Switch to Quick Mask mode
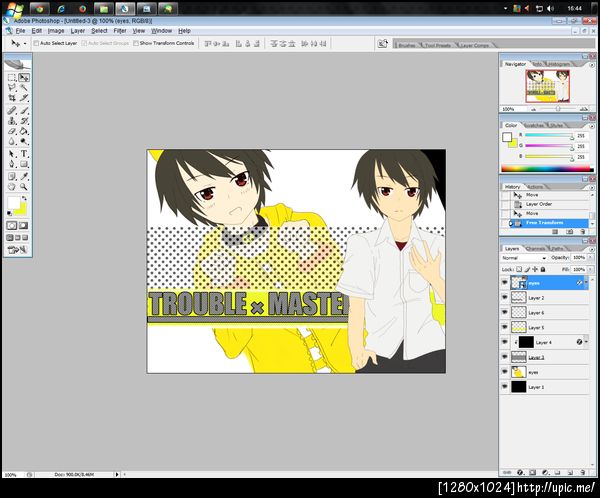The width and height of the screenshot is (600, 498). coord(23,225)
